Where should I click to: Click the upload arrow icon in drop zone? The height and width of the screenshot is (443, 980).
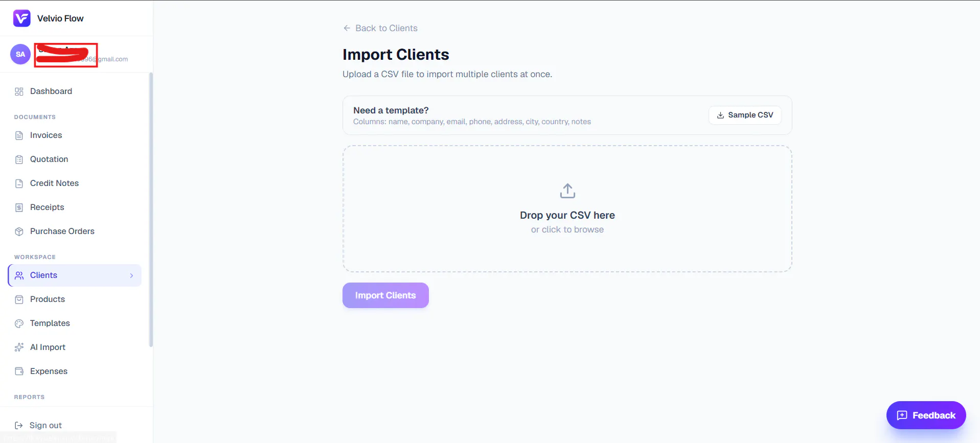point(567,191)
